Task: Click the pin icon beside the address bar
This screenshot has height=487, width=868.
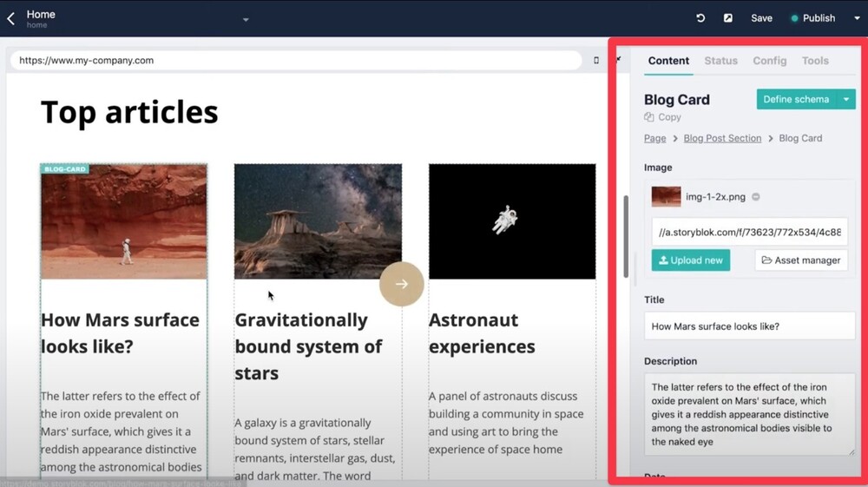Action: click(x=618, y=60)
